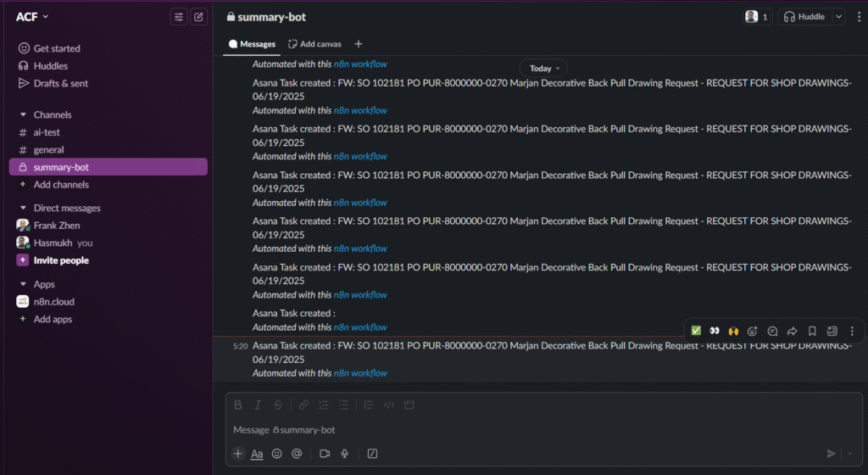React with the white check mark emoji
Viewport: 868px width, 475px height.
point(696,331)
